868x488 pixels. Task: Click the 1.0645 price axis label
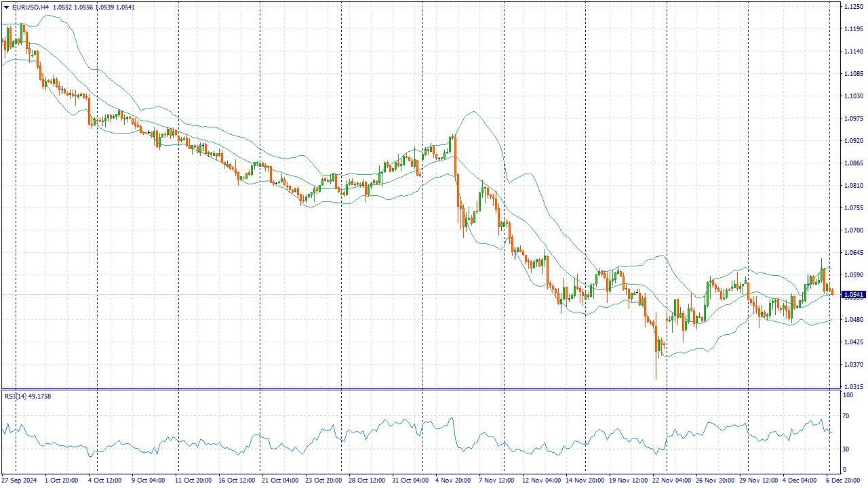853,253
